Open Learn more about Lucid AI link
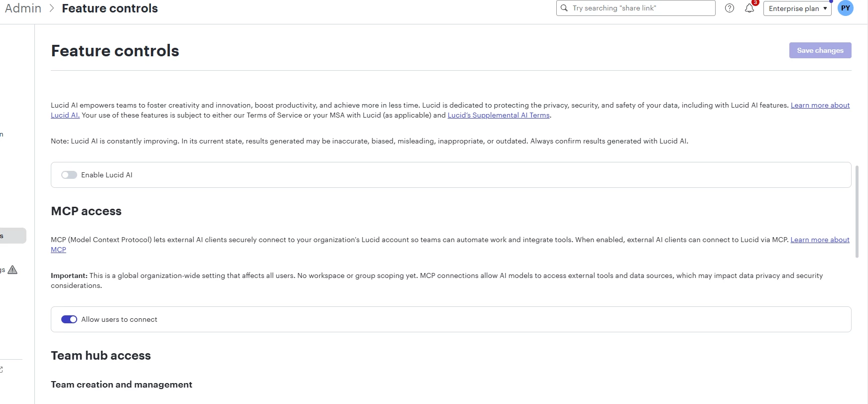 (x=820, y=105)
